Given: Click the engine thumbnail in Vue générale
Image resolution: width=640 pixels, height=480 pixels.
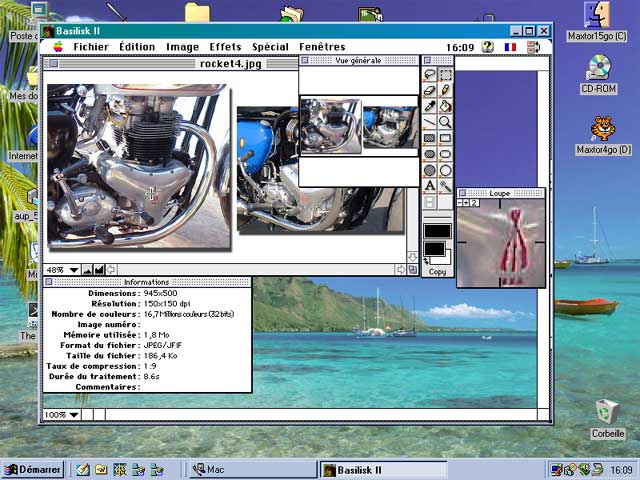Looking at the screenshot, I should pyautogui.click(x=331, y=126).
